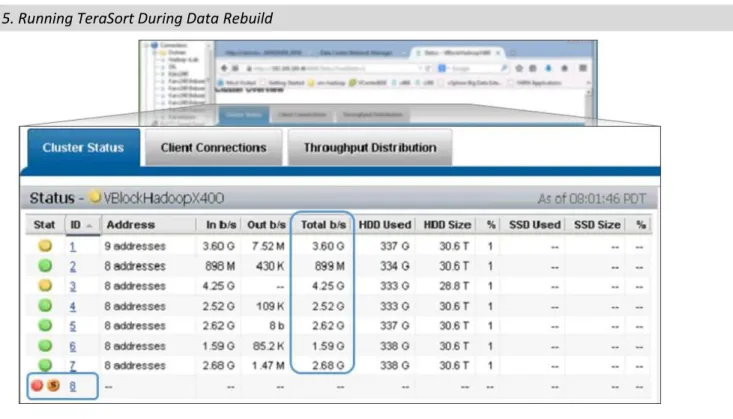
Task: Click orange smartfail icon for node 8
Action: (53, 385)
